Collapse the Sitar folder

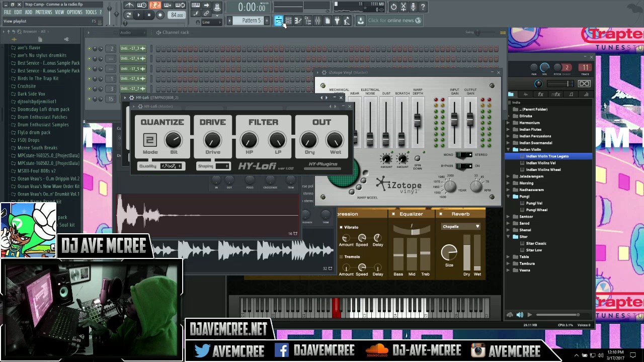508,237
